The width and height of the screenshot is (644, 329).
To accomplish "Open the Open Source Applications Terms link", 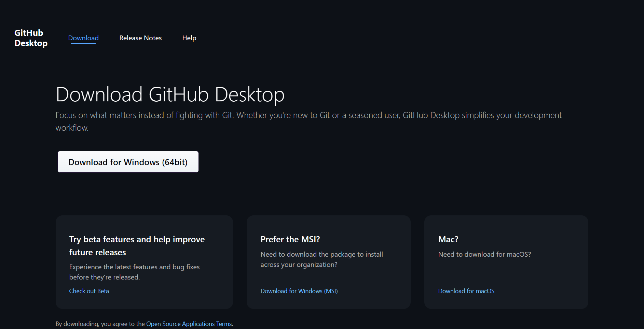I will click(189, 324).
